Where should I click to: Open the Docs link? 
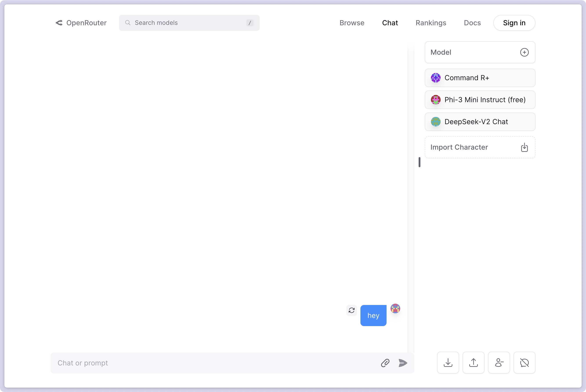(472, 23)
